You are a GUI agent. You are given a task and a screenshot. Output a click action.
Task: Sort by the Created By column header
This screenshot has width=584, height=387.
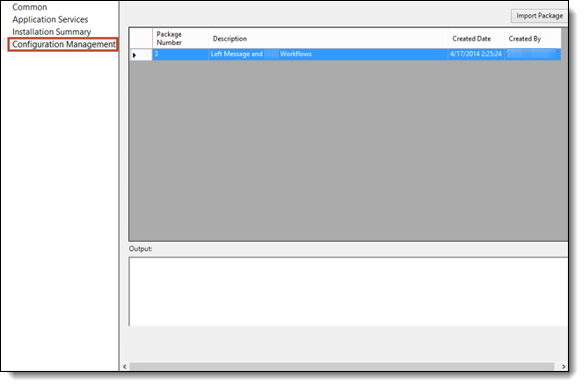pos(533,38)
